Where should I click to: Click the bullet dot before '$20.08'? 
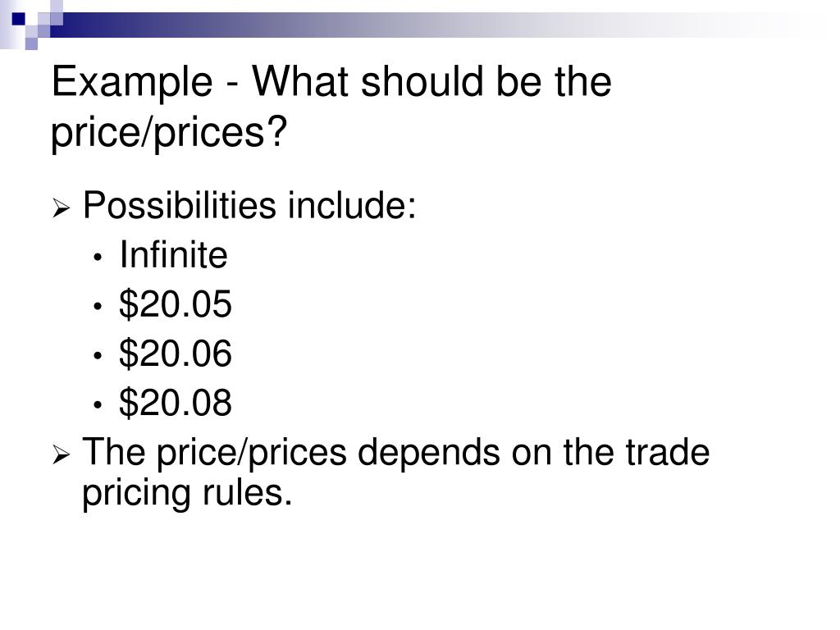[97, 405]
